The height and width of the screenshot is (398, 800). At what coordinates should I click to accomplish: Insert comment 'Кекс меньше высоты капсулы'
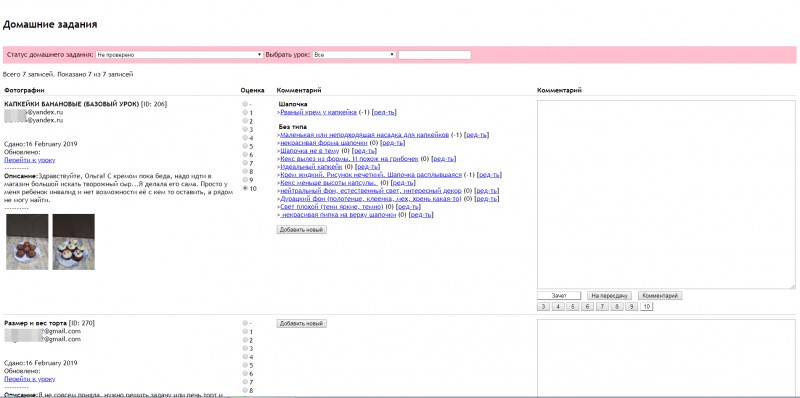coord(329,183)
